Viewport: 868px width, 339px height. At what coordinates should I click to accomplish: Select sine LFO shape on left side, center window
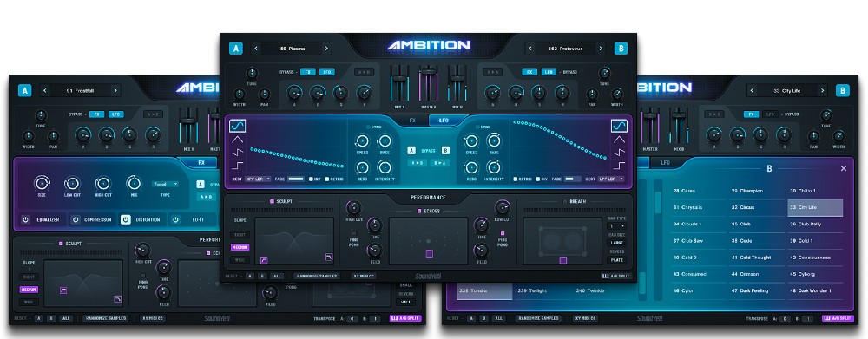pyautogui.click(x=237, y=127)
